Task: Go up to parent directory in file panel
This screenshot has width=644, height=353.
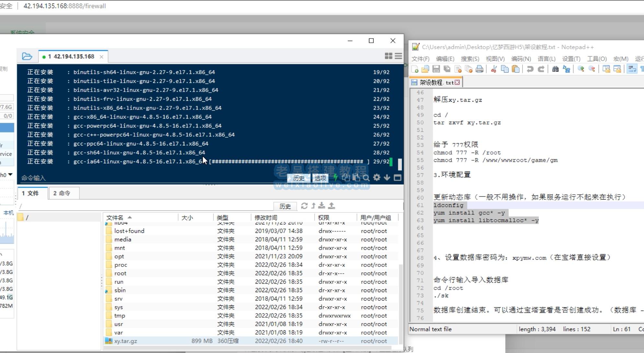Action: [x=313, y=206]
